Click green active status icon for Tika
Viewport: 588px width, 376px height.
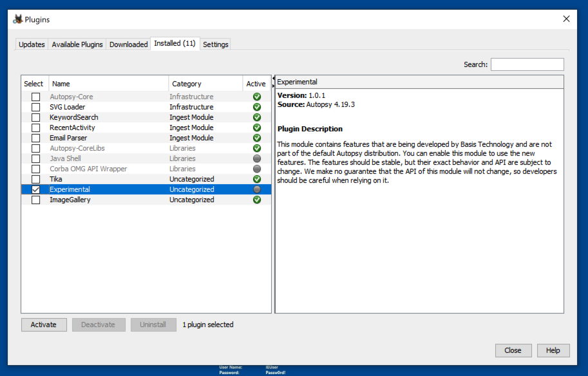(257, 179)
